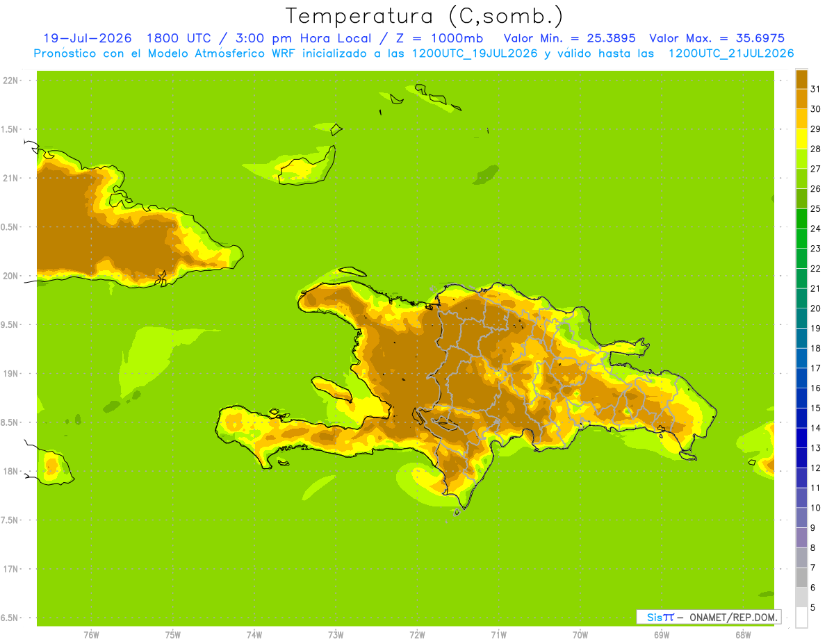Click the "ONAMET/REP.DOM." credit label
The width and height of the screenshot is (834, 644).
[733, 617]
